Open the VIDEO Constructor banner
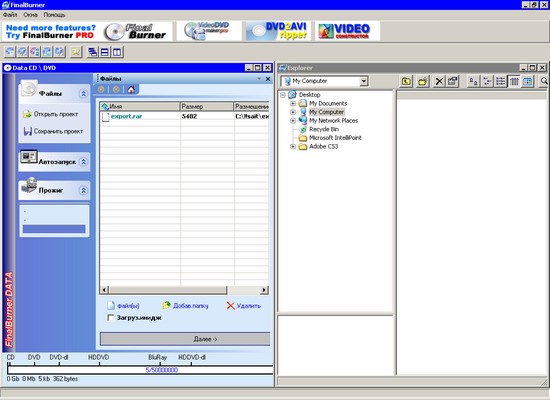The height and width of the screenshot is (400, 550). [x=347, y=31]
